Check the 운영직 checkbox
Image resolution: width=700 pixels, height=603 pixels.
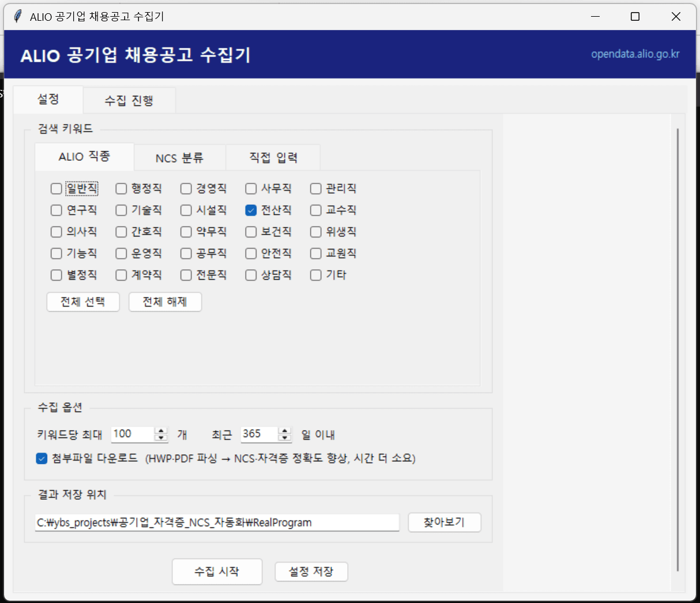pyautogui.click(x=121, y=254)
